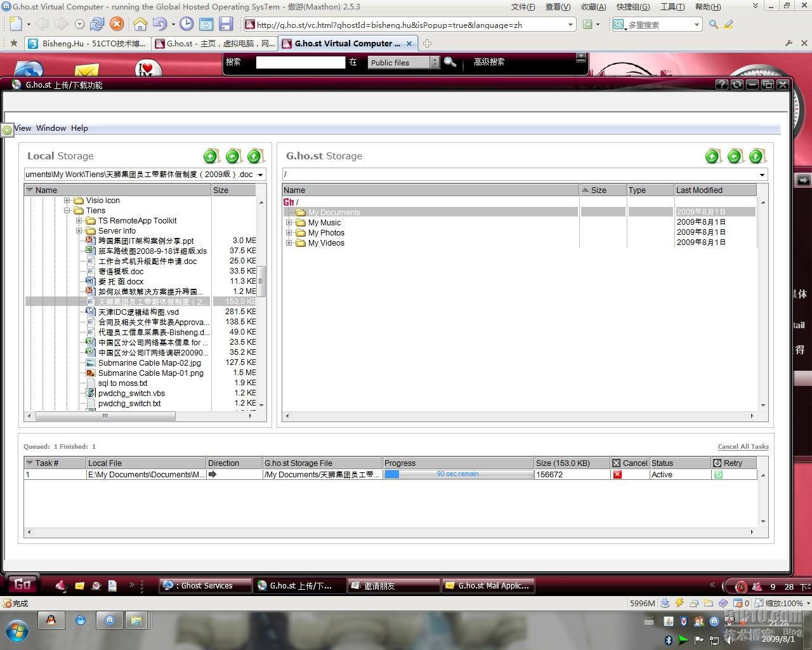Image resolution: width=812 pixels, height=650 pixels.
Task: Click the QQ penguin icon in Windows taskbar
Action: click(x=51, y=621)
